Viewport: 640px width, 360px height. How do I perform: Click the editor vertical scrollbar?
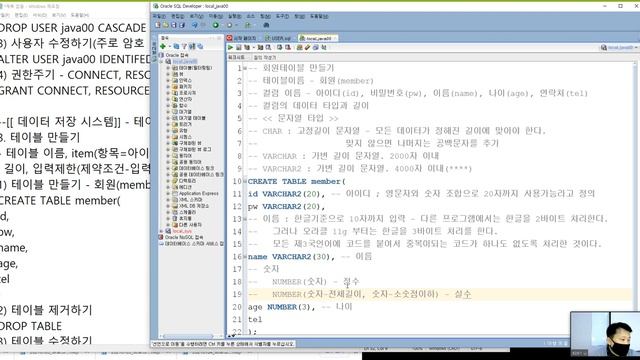(x=635, y=198)
